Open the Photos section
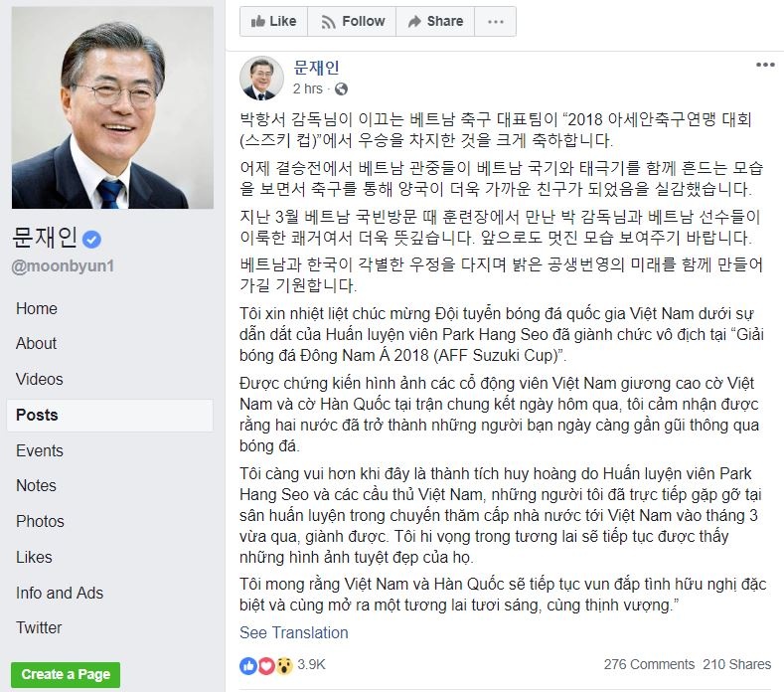 pos(40,521)
